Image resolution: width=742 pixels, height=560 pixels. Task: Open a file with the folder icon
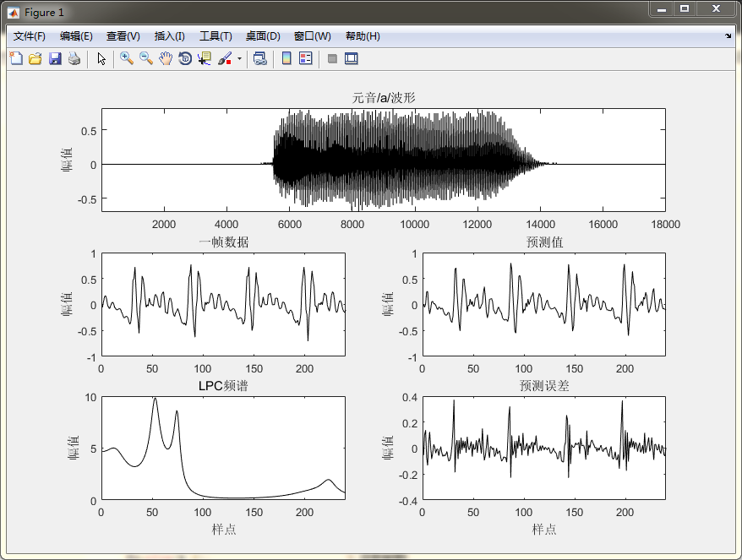pos(35,58)
